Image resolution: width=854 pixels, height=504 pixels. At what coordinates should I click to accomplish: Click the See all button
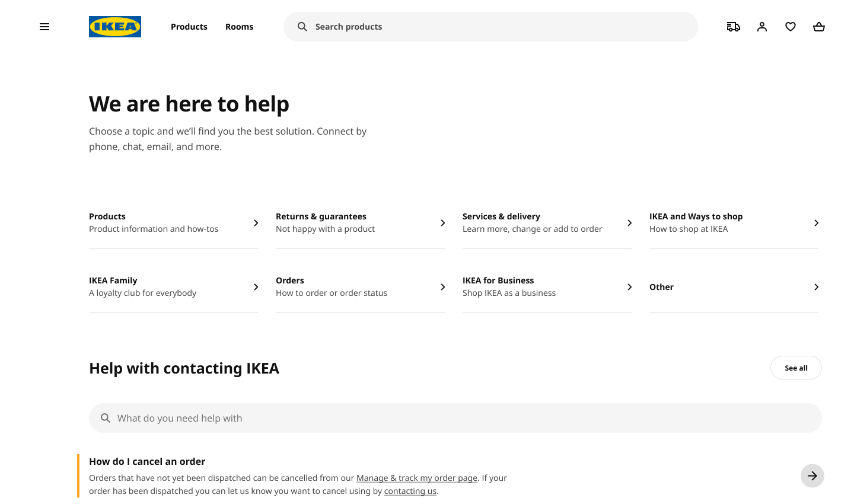(796, 368)
